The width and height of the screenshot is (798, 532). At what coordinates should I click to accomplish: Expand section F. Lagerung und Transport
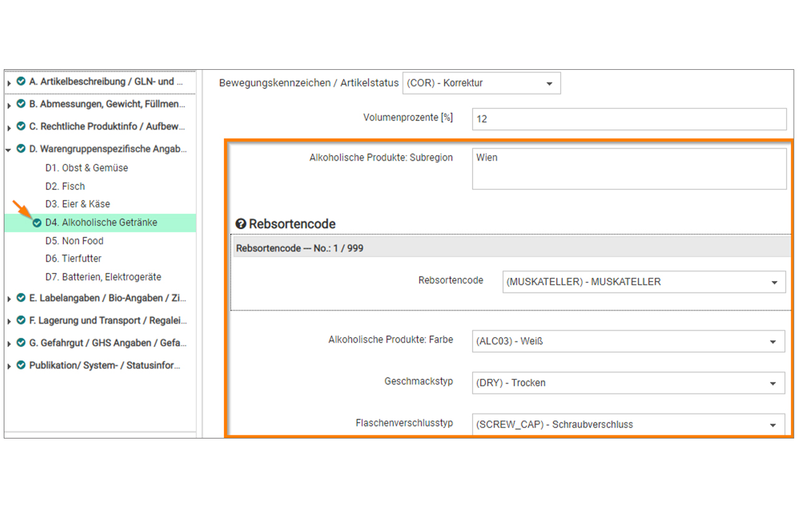tap(9, 322)
